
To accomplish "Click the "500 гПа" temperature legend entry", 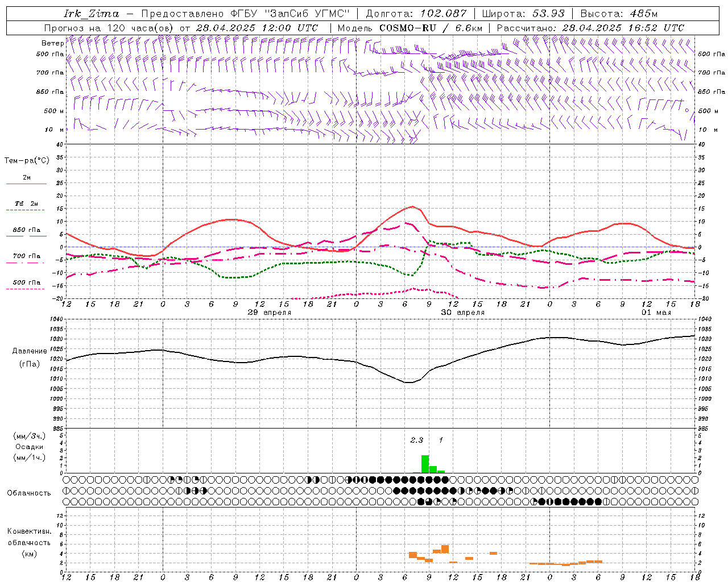I will click(27, 282).
